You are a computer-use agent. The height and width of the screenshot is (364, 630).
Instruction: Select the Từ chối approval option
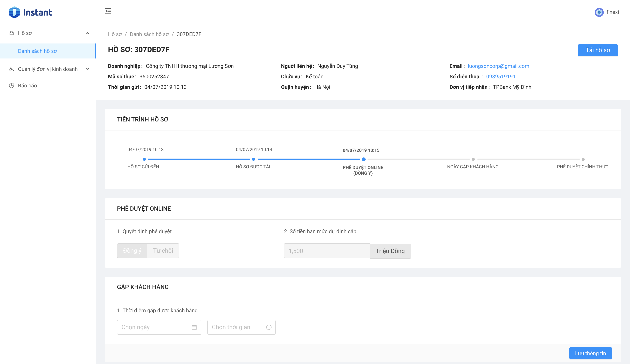[163, 250]
